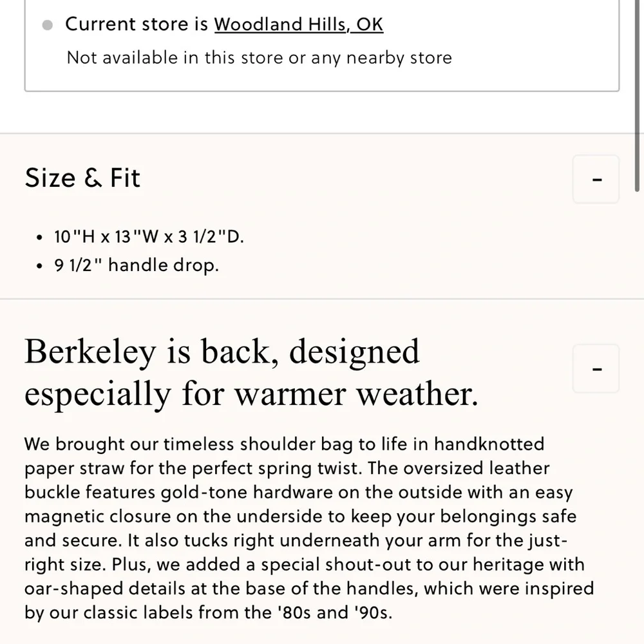Click the 'Current store is' label

coord(137,24)
